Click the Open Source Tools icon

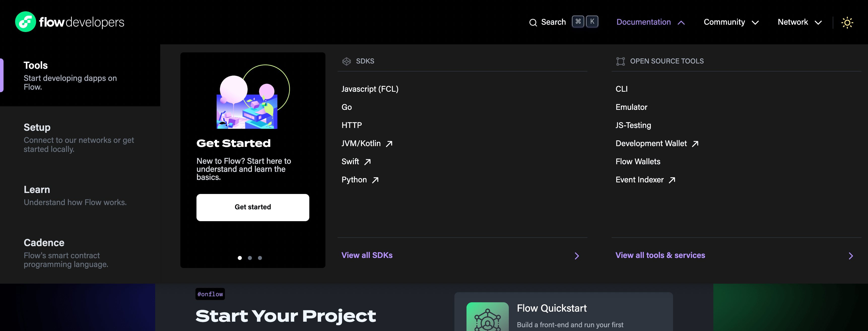coord(620,61)
